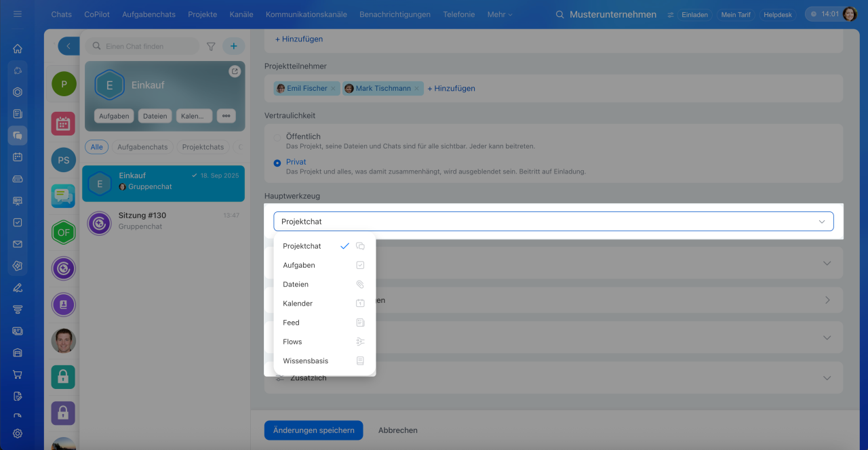Click Hinzufügen link next to participants

[x=451, y=88]
